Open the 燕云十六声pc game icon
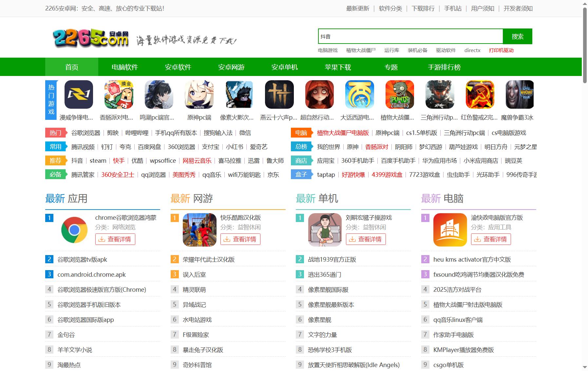 [x=279, y=94]
